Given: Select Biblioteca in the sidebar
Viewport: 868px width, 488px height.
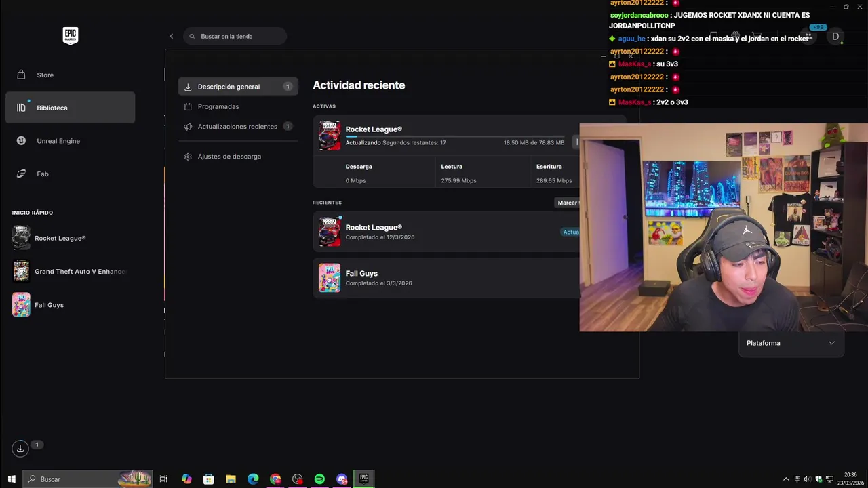Looking at the screenshot, I should click(70, 108).
